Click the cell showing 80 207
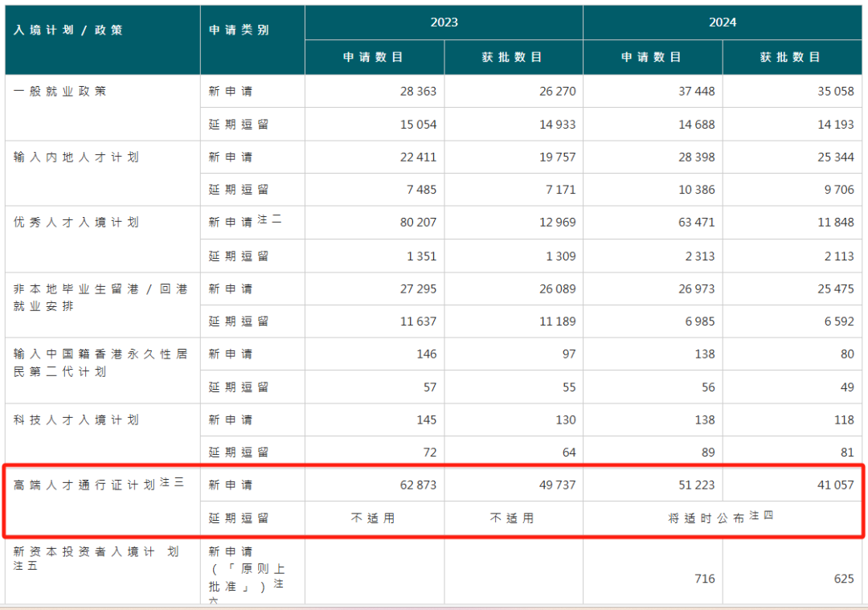 [x=418, y=223]
